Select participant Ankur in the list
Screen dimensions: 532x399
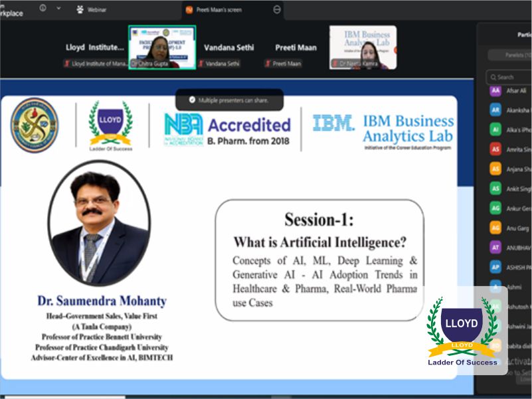[510, 208]
